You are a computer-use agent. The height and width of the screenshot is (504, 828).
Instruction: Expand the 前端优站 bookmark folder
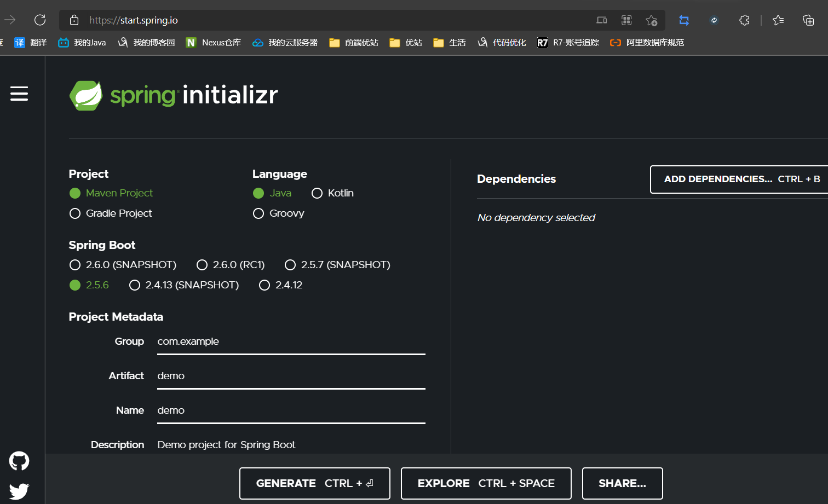pos(354,43)
